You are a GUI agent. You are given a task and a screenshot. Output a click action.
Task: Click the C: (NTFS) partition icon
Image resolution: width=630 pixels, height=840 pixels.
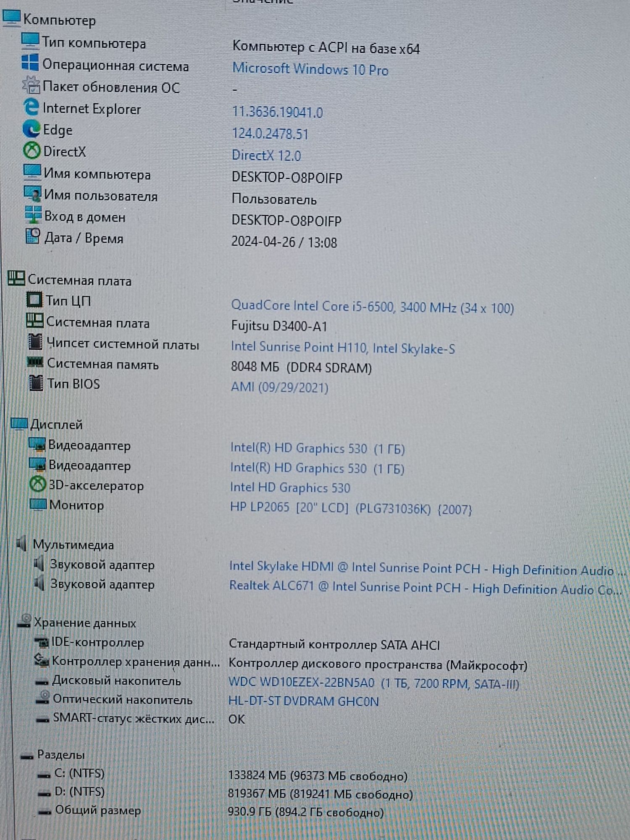click(x=44, y=775)
